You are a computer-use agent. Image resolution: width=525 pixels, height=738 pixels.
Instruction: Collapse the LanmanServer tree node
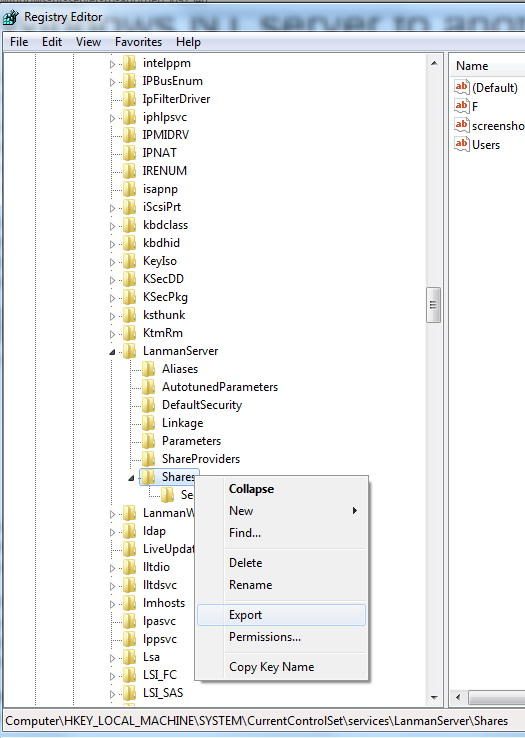(x=112, y=352)
